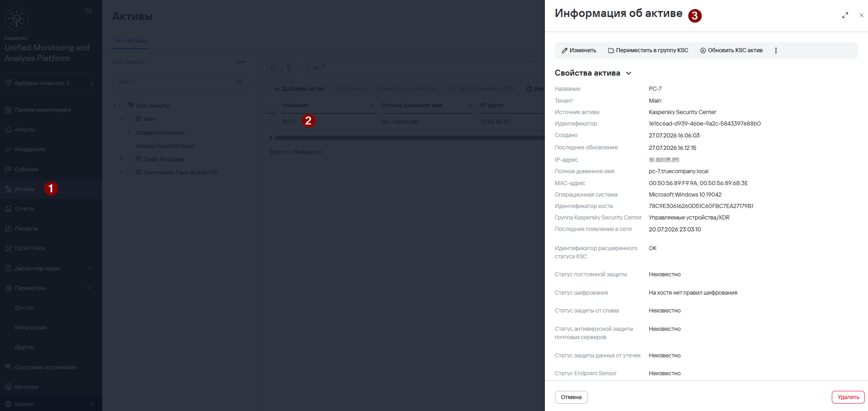Collapse sidebar with the hamburger menu icon

coord(89,11)
